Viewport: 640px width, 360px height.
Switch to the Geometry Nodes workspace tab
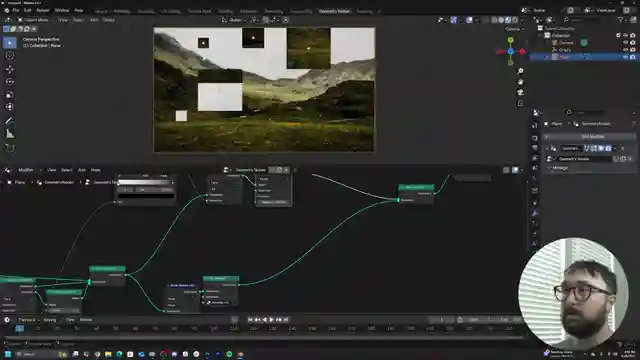(334, 11)
